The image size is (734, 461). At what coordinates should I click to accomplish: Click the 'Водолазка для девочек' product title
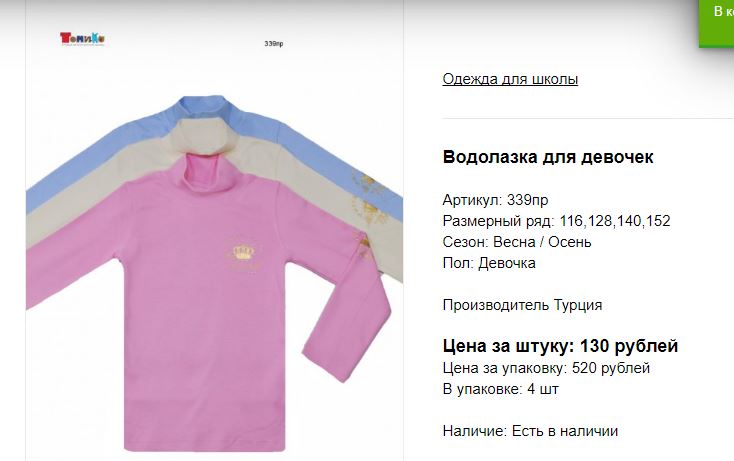pyautogui.click(x=548, y=157)
